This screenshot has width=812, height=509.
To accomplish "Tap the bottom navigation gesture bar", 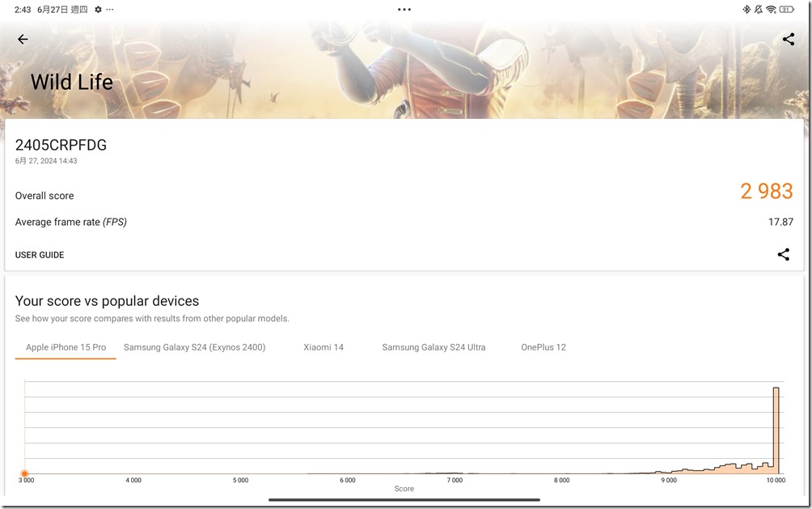I will (404, 500).
